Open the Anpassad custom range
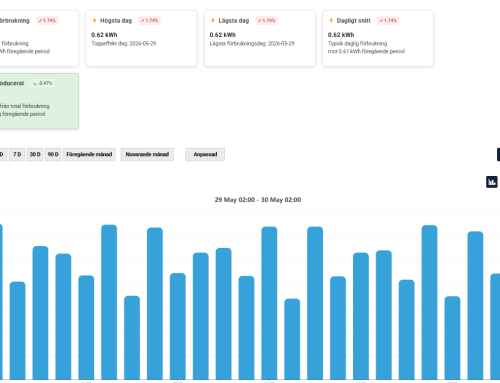Image resolution: width=500 pixels, height=383 pixels. (205, 154)
